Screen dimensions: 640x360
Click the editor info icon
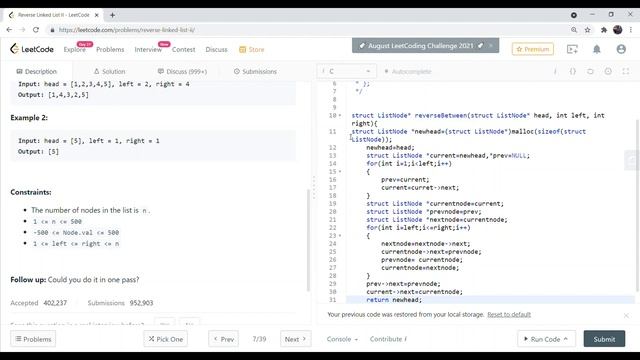coord(555,71)
